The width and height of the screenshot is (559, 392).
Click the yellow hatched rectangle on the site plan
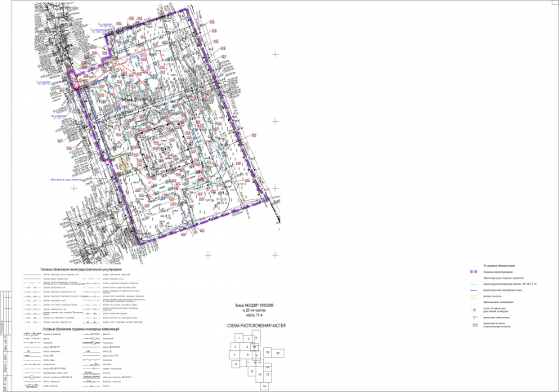click(123, 164)
